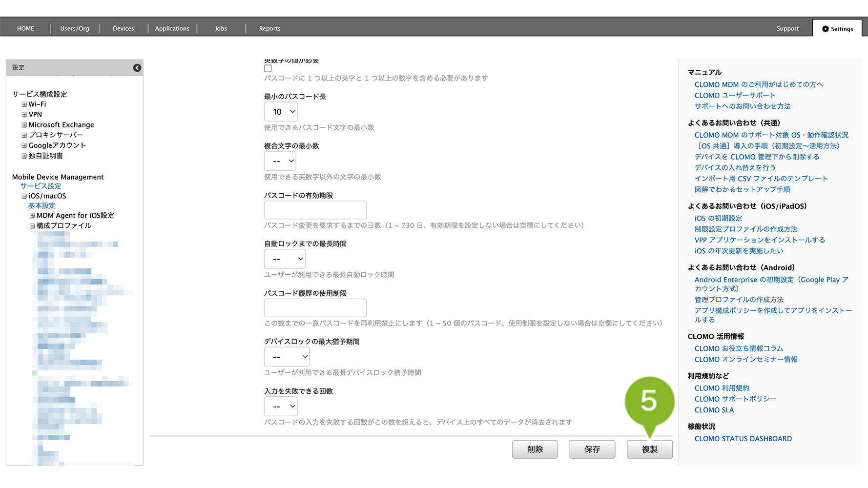868x488 pixels.
Task: Collapse the iOS/macOS minus icon
Action: tap(24, 196)
